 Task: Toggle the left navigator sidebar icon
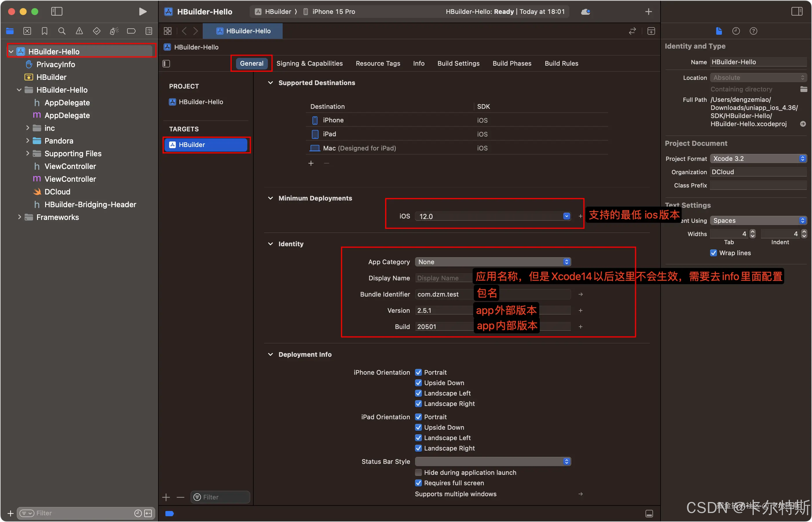(57, 12)
